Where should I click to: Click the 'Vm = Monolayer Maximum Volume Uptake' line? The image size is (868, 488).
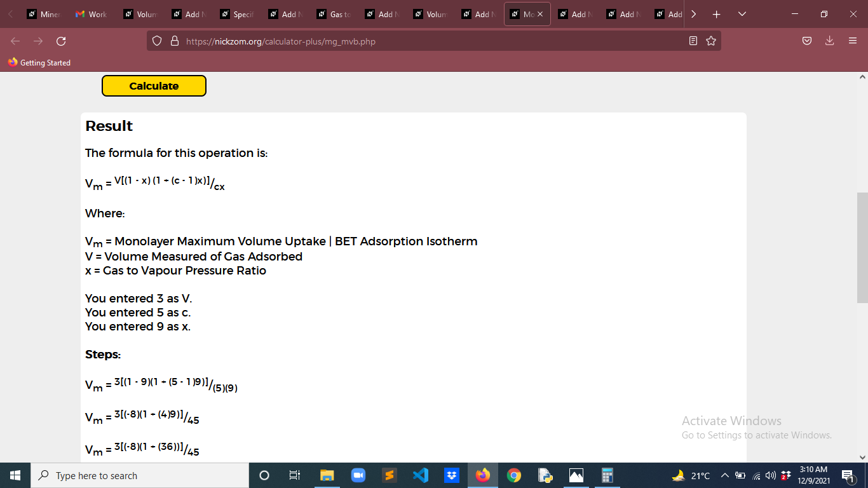[281, 242]
